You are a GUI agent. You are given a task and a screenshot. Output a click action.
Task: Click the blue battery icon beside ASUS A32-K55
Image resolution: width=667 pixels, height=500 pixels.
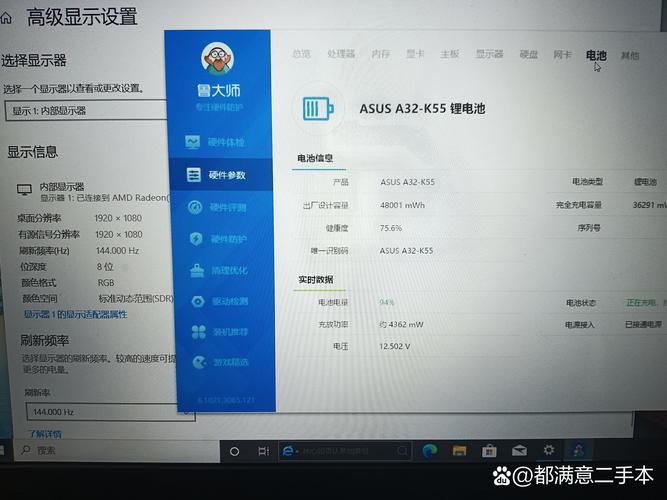[318, 109]
